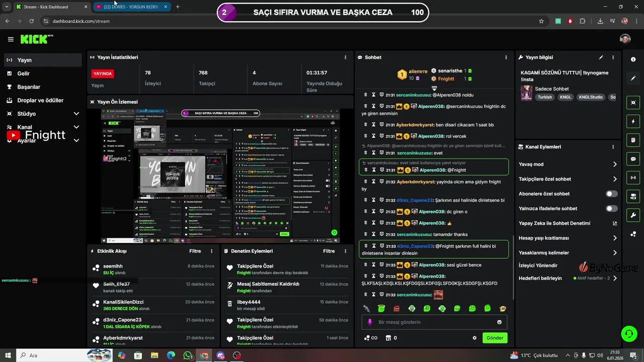644x362 pixels.
Task: Click the Kick logo
Action: tap(37, 39)
